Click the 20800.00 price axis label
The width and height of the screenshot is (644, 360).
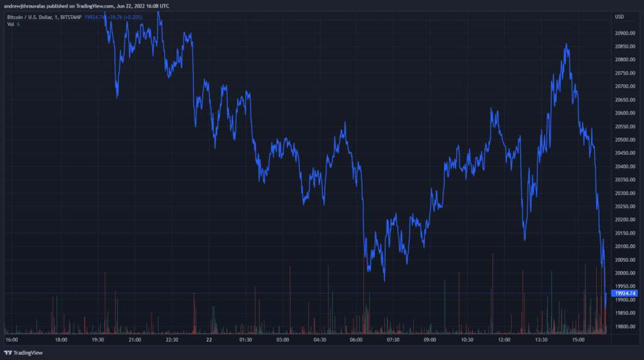(625, 60)
